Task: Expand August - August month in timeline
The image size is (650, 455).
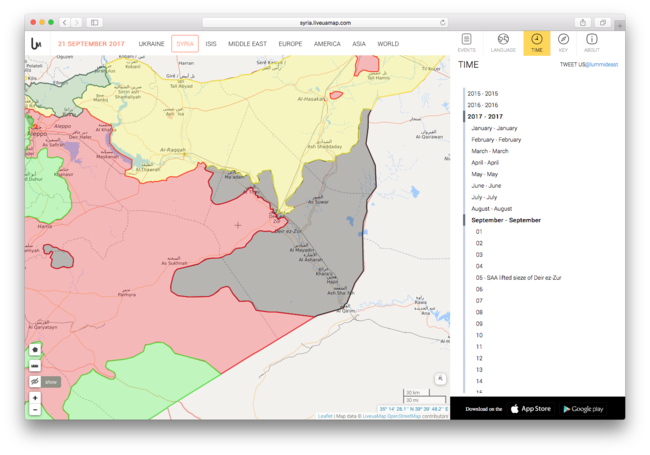Action: pyautogui.click(x=490, y=208)
